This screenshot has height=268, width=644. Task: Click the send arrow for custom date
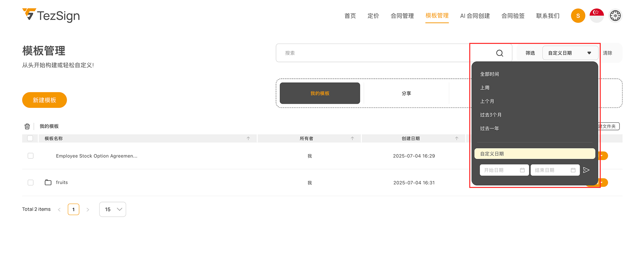tap(586, 170)
